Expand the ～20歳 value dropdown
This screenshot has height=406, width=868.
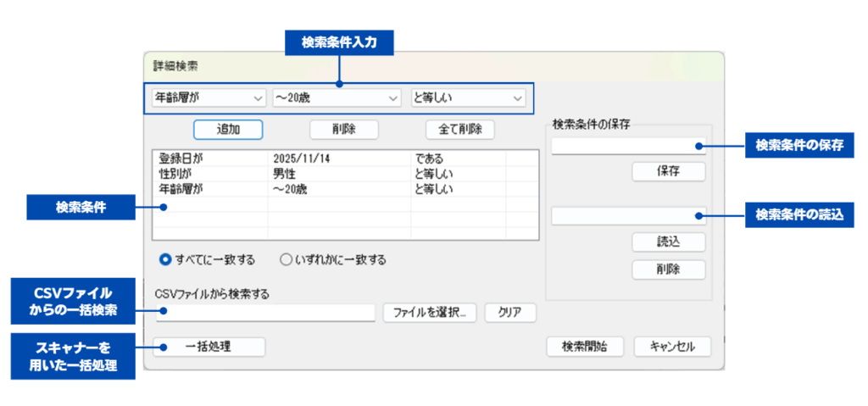(337, 98)
